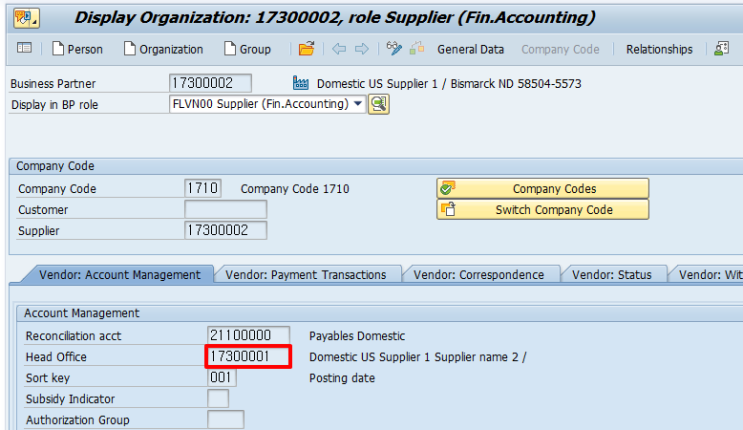The height and width of the screenshot is (430, 743).
Task: Click the Supplier 17300002 field
Action: [226, 230]
